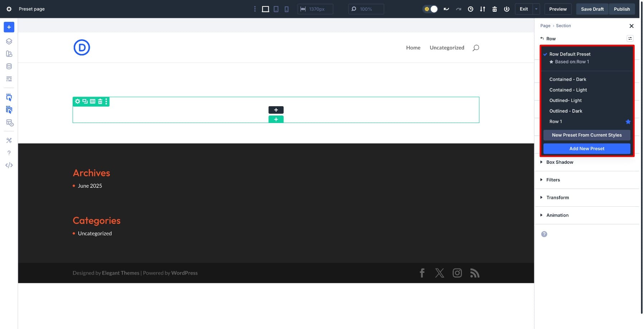This screenshot has height=329, width=644.
Task: Click the blue add module plus icon in sidebar
Action: 9,27
